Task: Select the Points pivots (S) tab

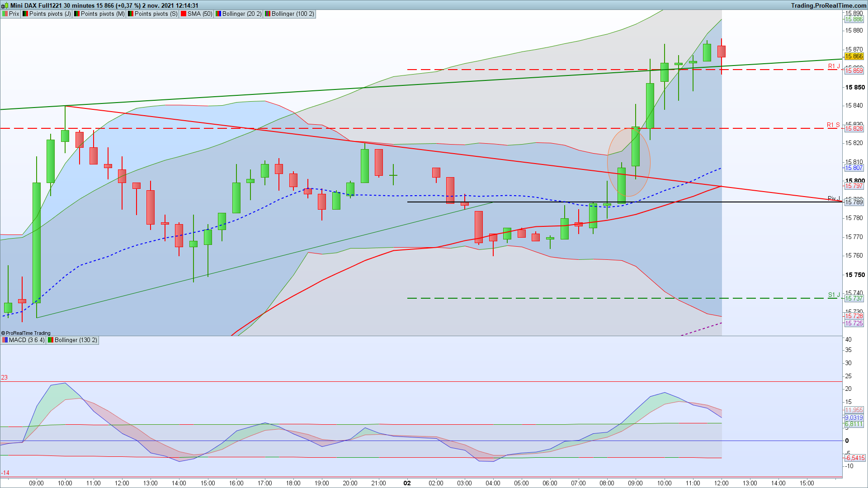Action: click(156, 14)
